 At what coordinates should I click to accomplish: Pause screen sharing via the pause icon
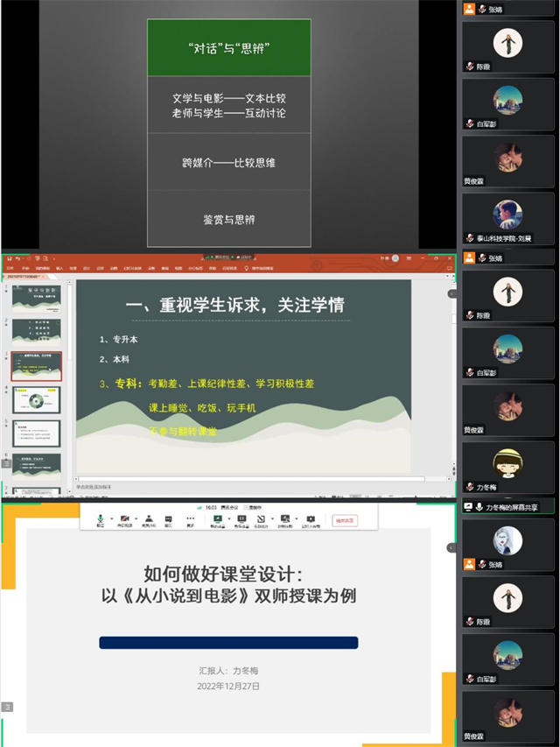click(241, 520)
